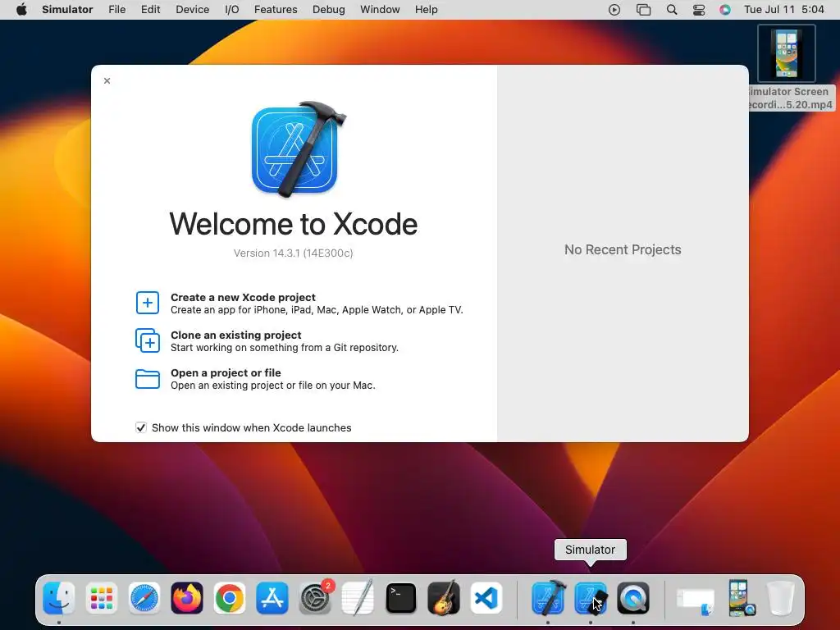Launch Safari from the Dock

point(144,598)
